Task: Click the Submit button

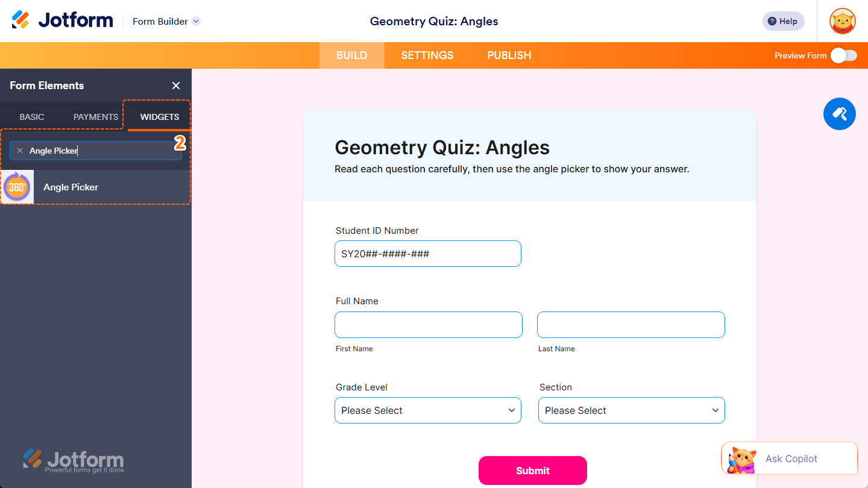Action: [x=532, y=471]
